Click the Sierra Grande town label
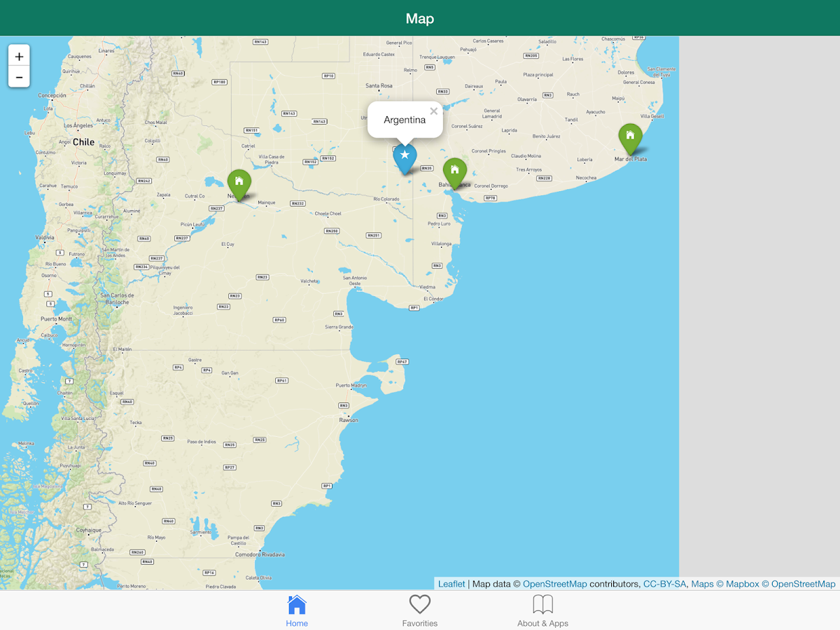This screenshot has width=840, height=630. tap(339, 327)
